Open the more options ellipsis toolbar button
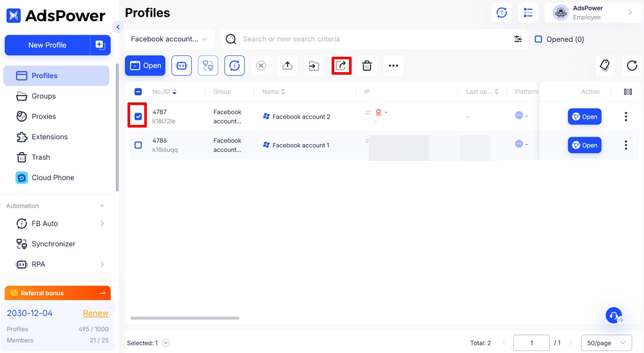Viewport: 644px width, 353px height. (x=393, y=66)
